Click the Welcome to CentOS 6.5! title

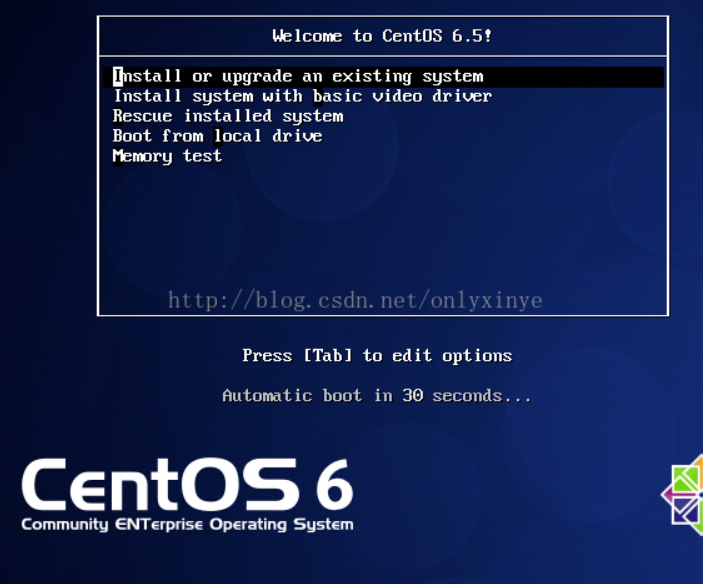382,36
